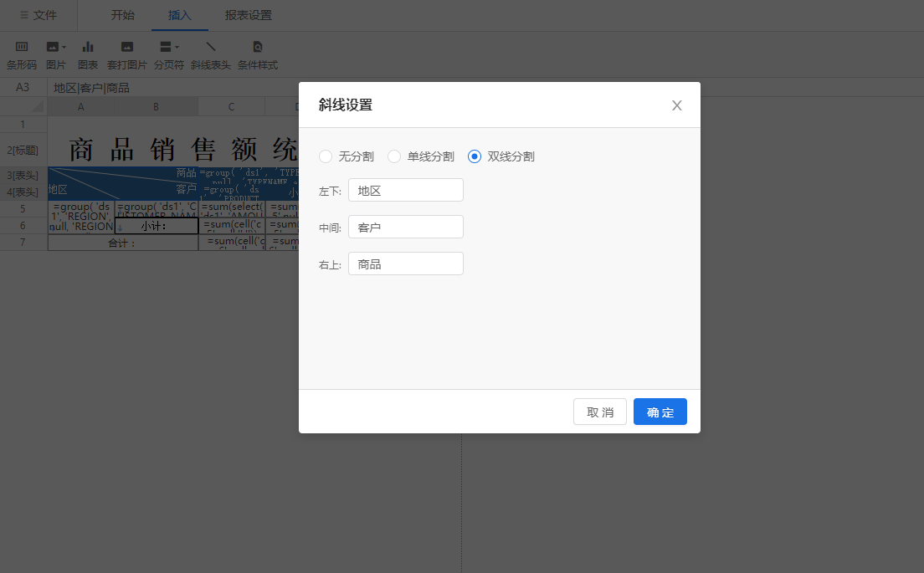Select the 插入 tab
This screenshot has height=573, width=924.
[x=180, y=15]
